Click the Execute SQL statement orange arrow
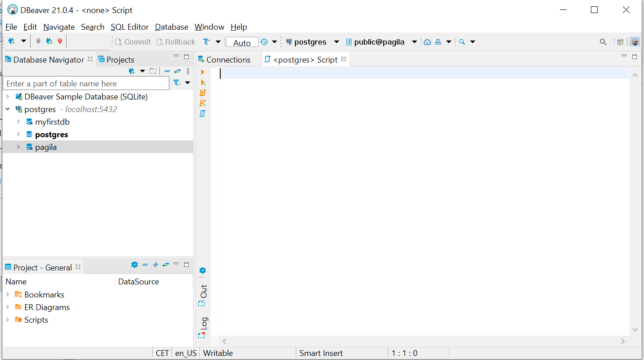Viewport: 644px width, 360px height. click(x=203, y=72)
